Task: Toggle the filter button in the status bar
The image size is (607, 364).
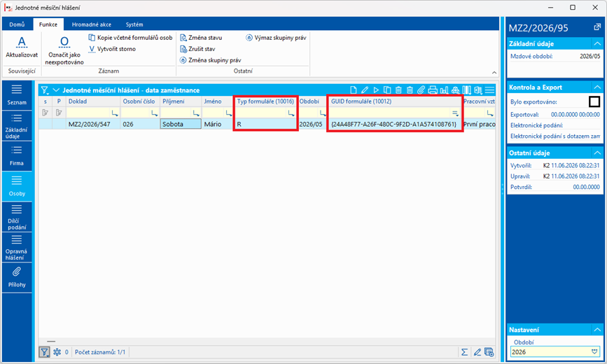Action: coord(44,352)
